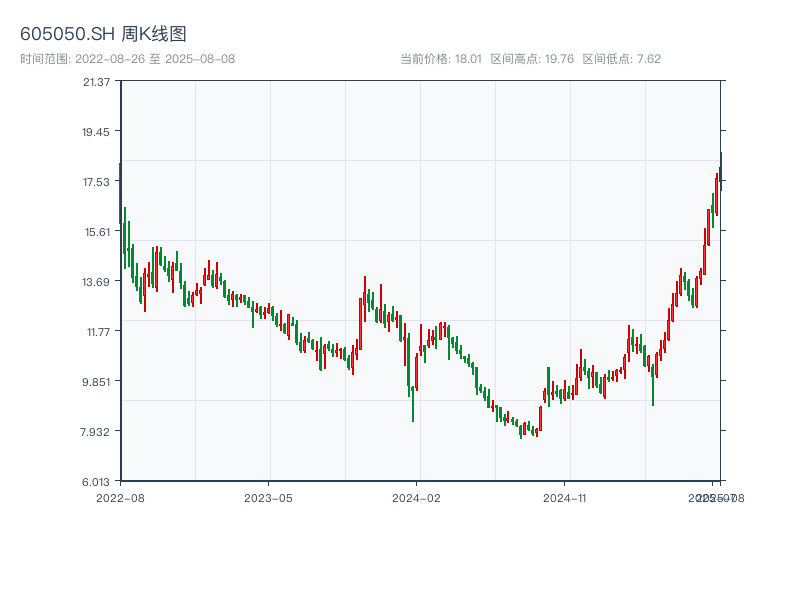Click the 区间低点 7.62 label
The image size is (800, 600).
(x=621, y=59)
